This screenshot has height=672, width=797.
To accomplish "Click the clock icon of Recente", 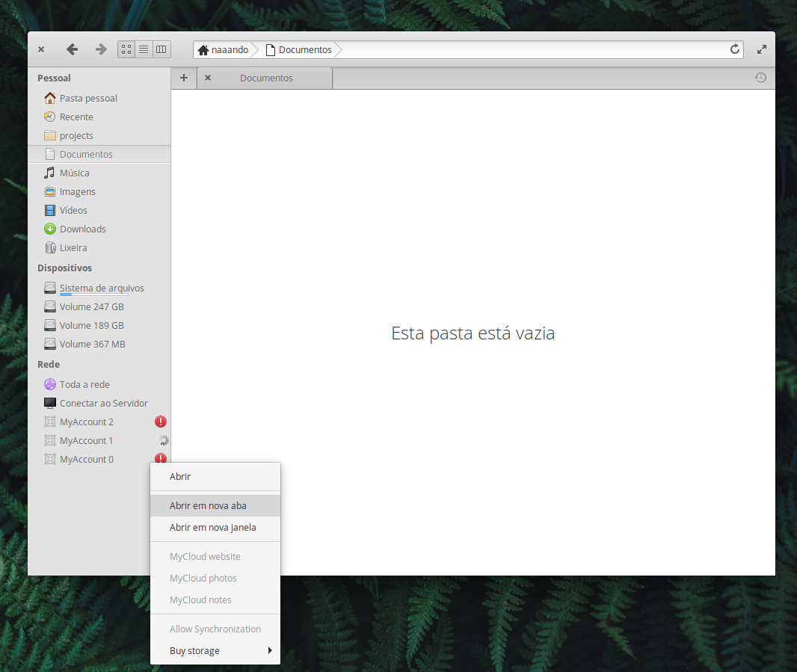I will pyautogui.click(x=49, y=117).
